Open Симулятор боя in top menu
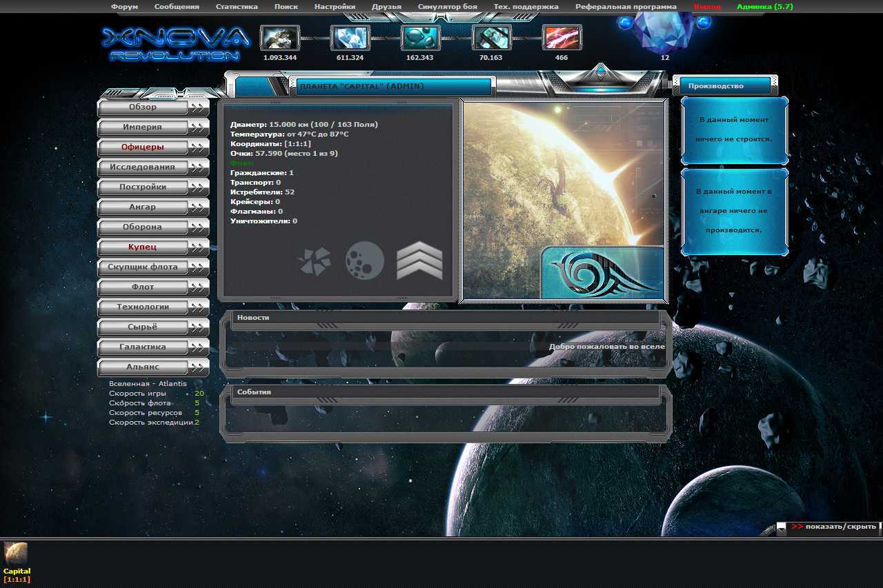This screenshot has width=883, height=588. (447, 7)
